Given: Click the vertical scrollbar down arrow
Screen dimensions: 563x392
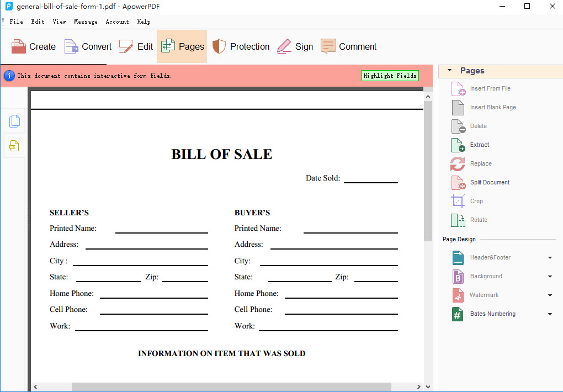Looking at the screenshot, I should [x=428, y=386].
